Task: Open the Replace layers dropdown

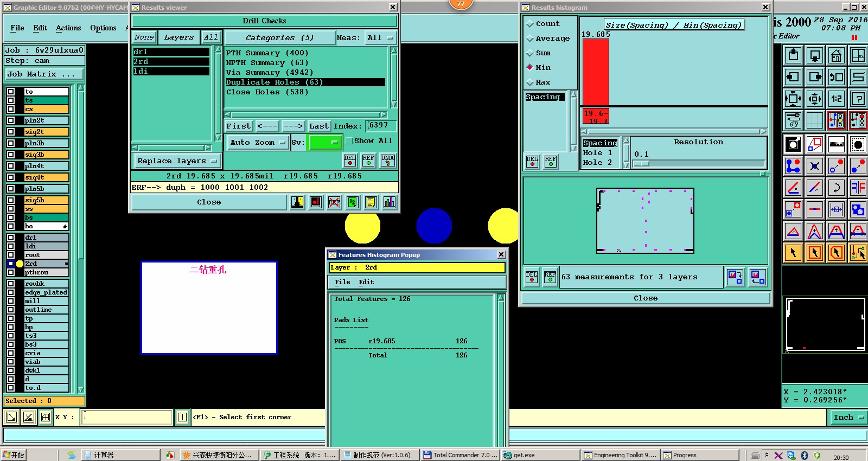Action: [x=177, y=161]
